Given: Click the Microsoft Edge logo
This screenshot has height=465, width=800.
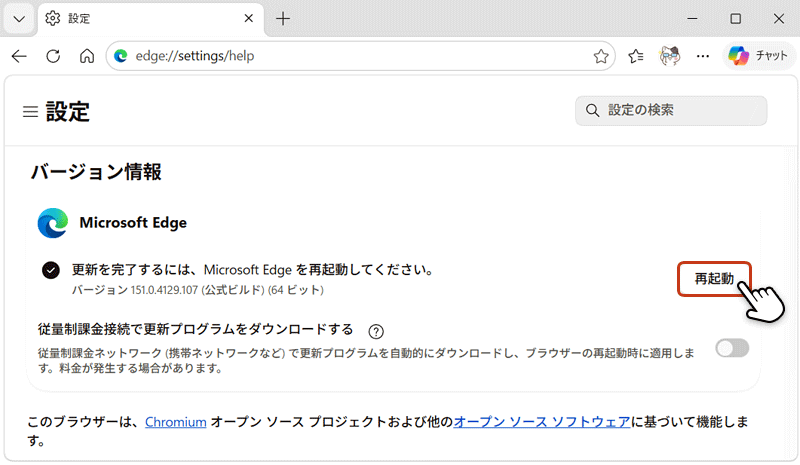Looking at the screenshot, I should click(x=53, y=223).
